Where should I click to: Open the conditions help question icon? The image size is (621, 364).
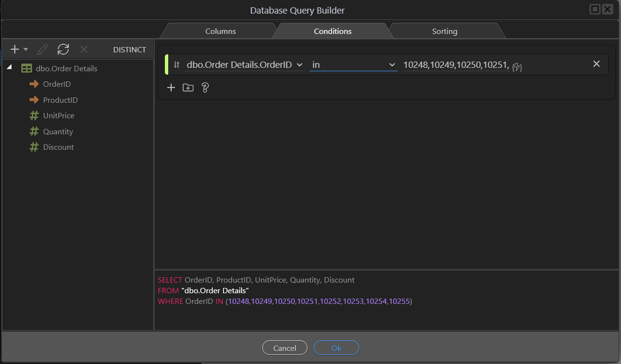pos(205,88)
